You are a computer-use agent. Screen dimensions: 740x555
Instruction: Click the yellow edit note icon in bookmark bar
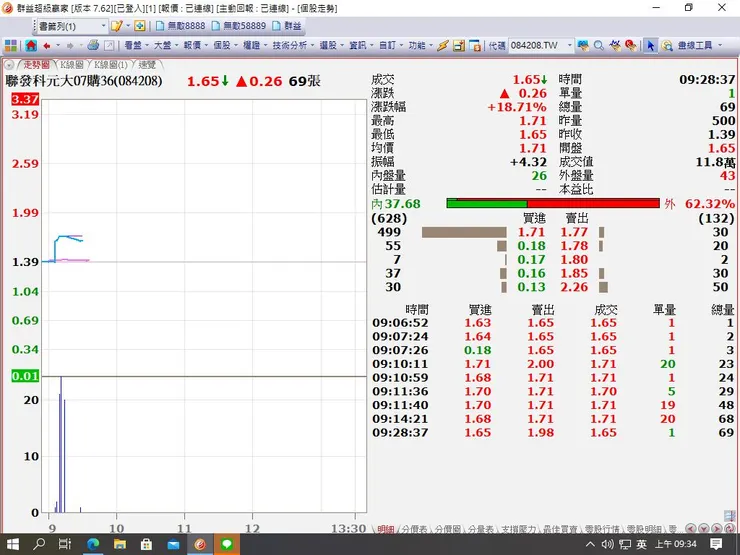[117, 26]
